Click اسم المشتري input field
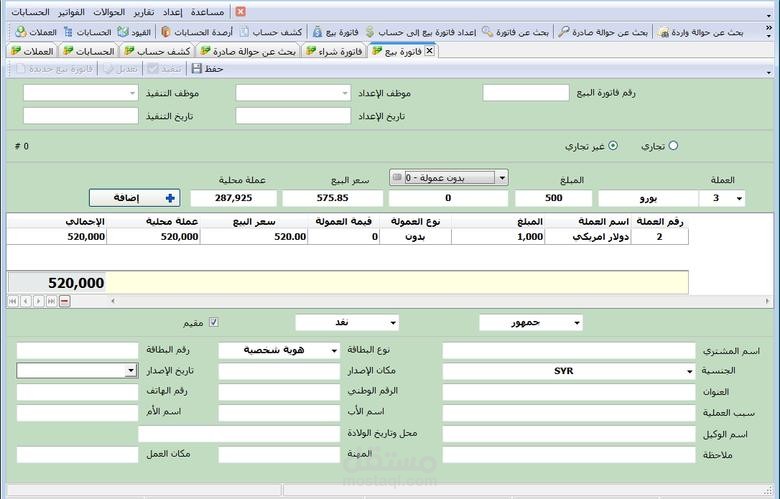The height and width of the screenshot is (499, 780). tap(569, 351)
